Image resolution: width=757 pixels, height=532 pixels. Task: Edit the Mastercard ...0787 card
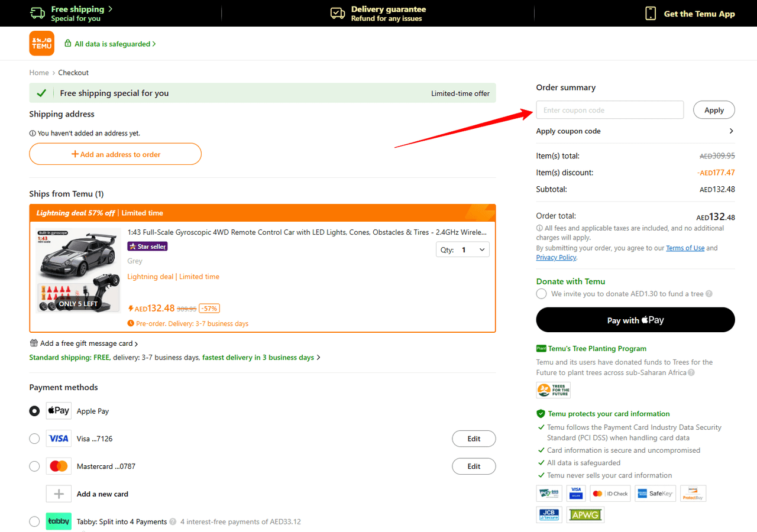(474, 466)
